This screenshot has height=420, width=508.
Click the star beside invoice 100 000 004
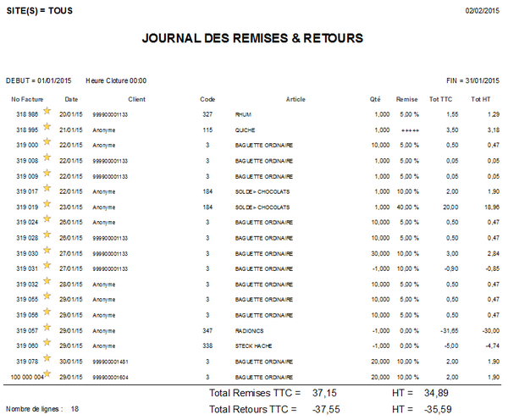(x=47, y=376)
